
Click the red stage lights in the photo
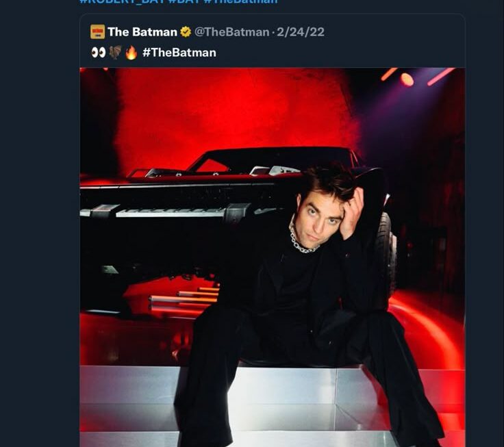click(x=407, y=79)
